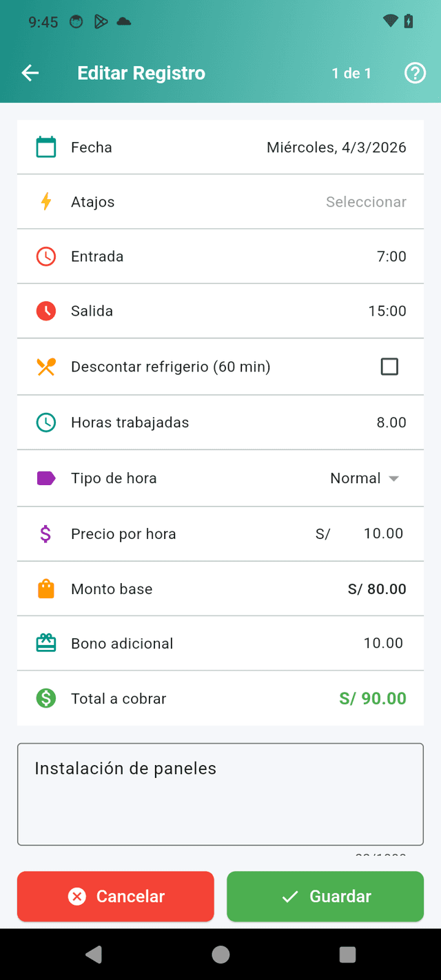Click the green Total a cobrar dollar icon
The image size is (441, 980).
(45, 698)
